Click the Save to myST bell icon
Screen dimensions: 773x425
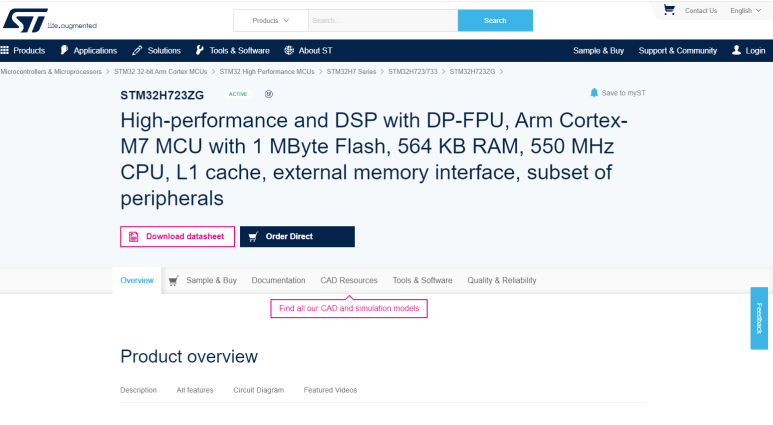594,93
